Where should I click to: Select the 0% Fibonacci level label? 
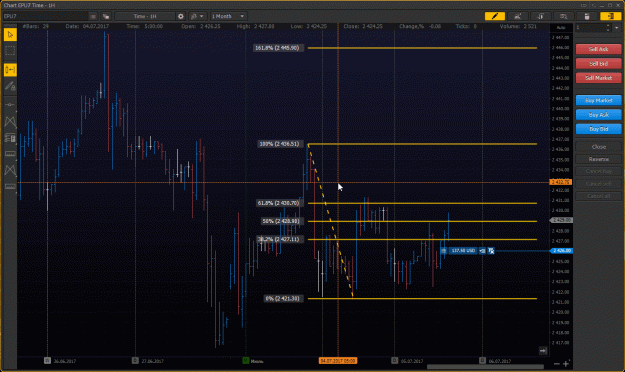[283, 299]
